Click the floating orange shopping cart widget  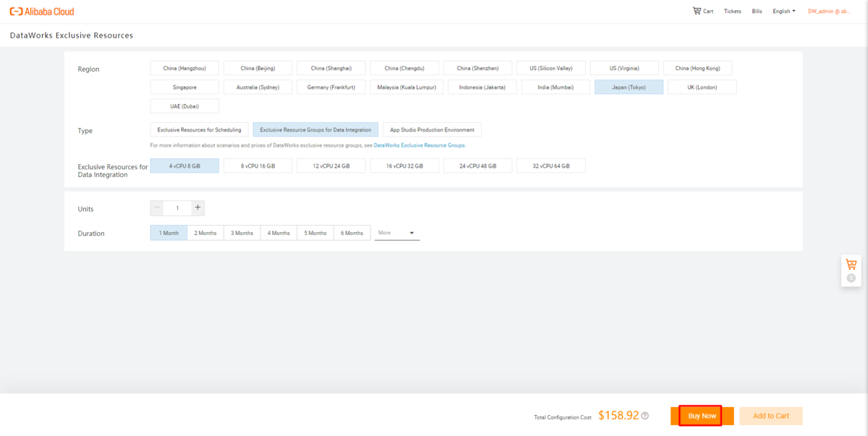(851, 271)
